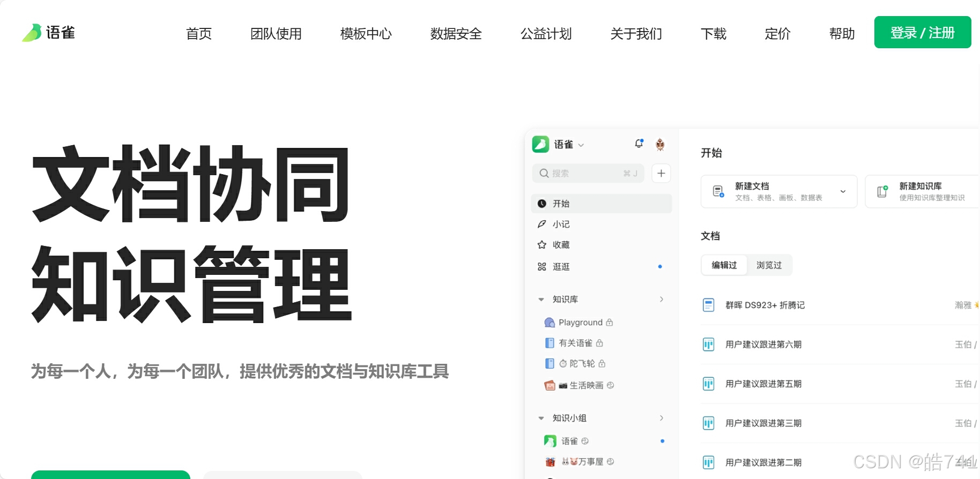Select 开始 clock icon in sidebar
The image size is (980, 479).
[542, 204]
